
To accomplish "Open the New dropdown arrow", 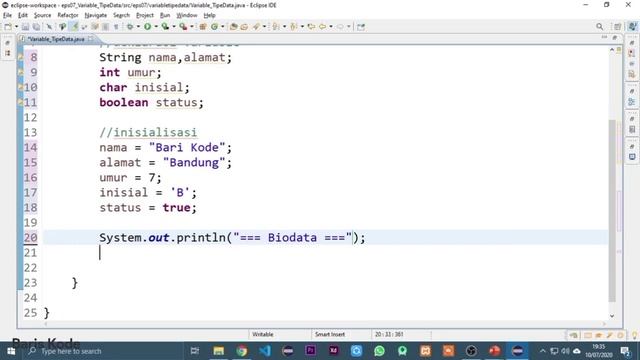I will pos(16,27).
